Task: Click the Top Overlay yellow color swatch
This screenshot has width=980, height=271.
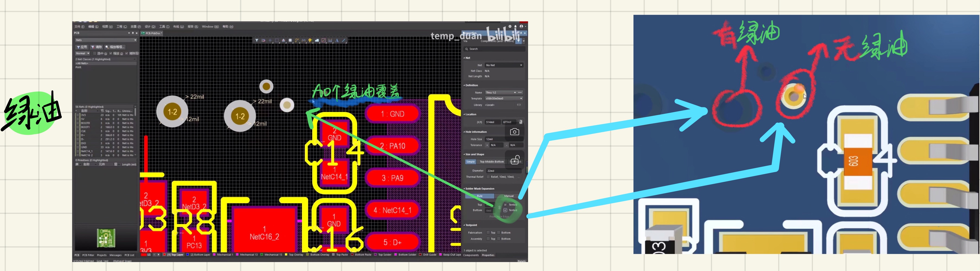Action: [286, 255]
